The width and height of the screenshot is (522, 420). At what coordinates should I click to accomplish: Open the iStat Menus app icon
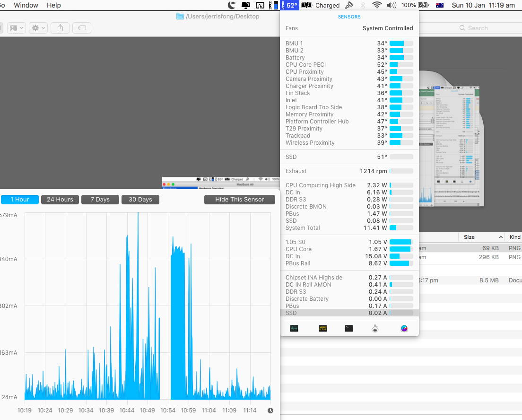pyautogui.click(x=404, y=328)
